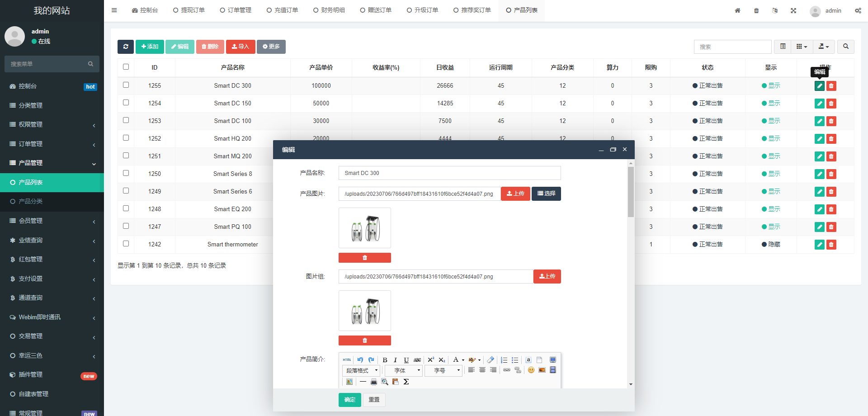Viewport: 868px width, 416px height.
Task: Click the fullscreen icon in the top bar
Action: coord(793,10)
